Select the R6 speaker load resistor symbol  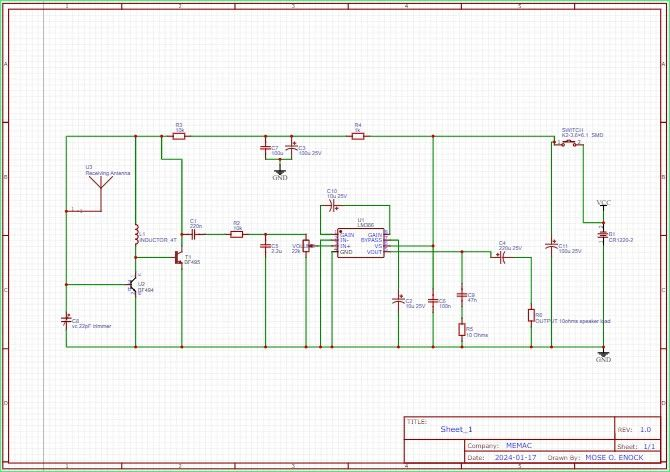point(531,315)
